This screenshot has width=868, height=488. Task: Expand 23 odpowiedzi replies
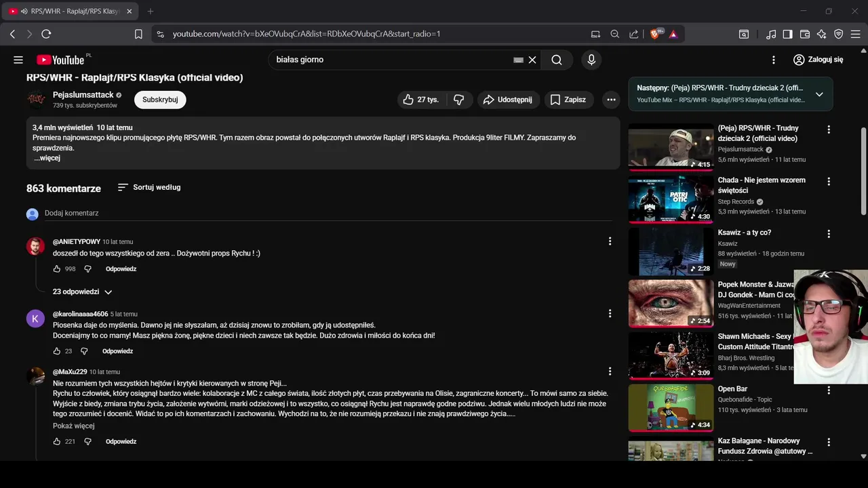pos(83,292)
